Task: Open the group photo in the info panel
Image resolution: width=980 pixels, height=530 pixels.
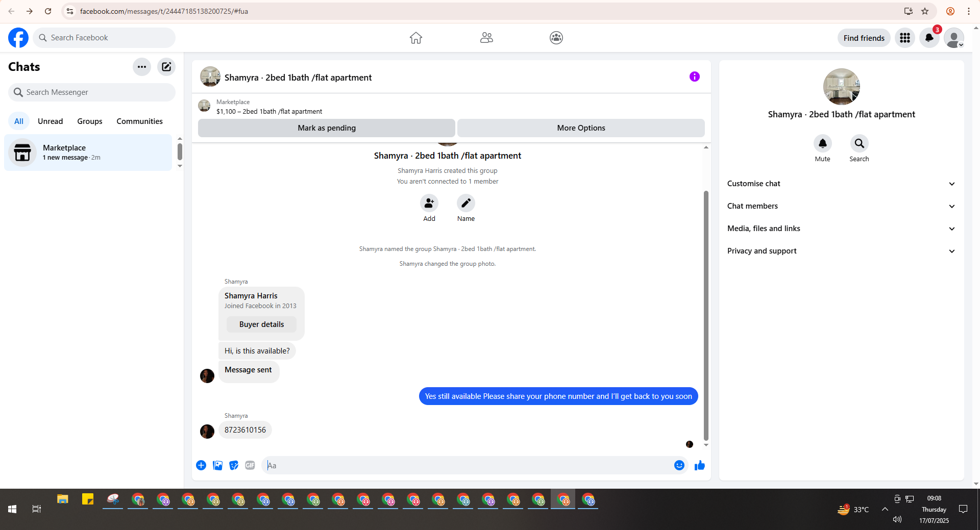Action: click(842, 87)
